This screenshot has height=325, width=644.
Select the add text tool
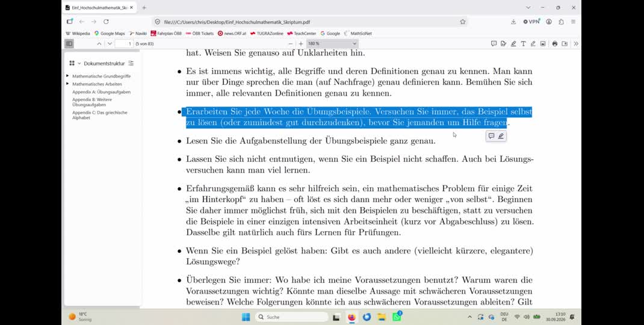pos(523,43)
